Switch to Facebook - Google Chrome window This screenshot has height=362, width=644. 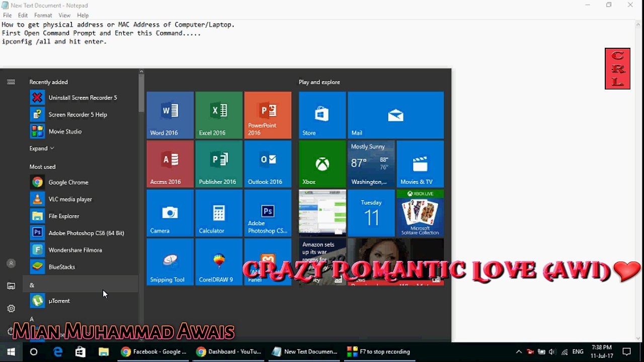coord(154,352)
